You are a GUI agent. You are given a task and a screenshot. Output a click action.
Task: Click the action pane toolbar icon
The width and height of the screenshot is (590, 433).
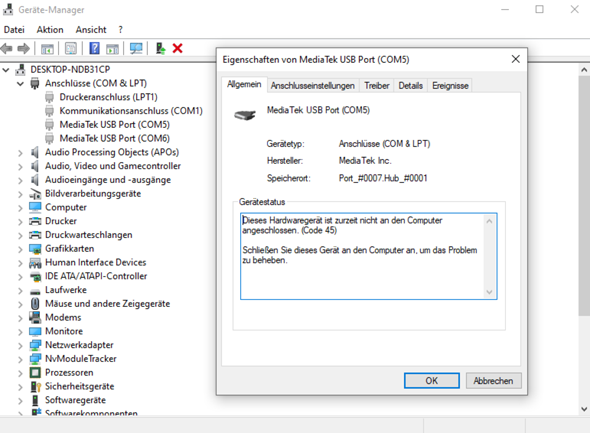pyautogui.click(x=112, y=49)
